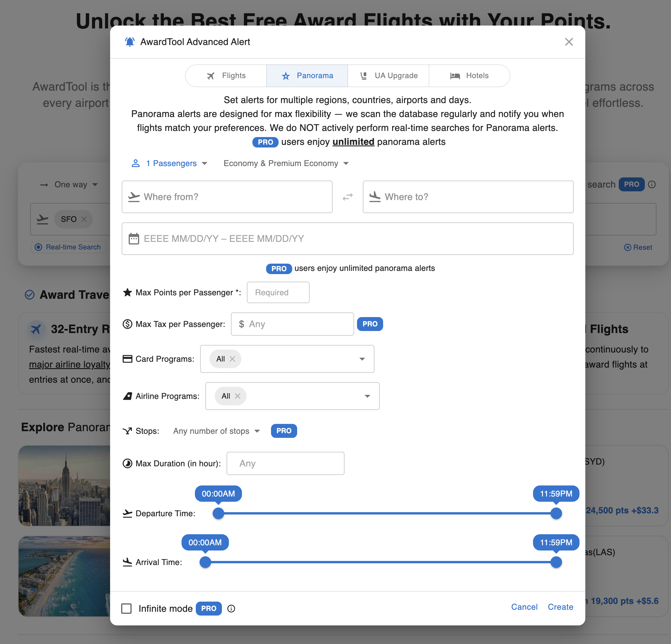Click the Max Duration (in hour) field
Viewport: 671px width, 644px height.
285,463
